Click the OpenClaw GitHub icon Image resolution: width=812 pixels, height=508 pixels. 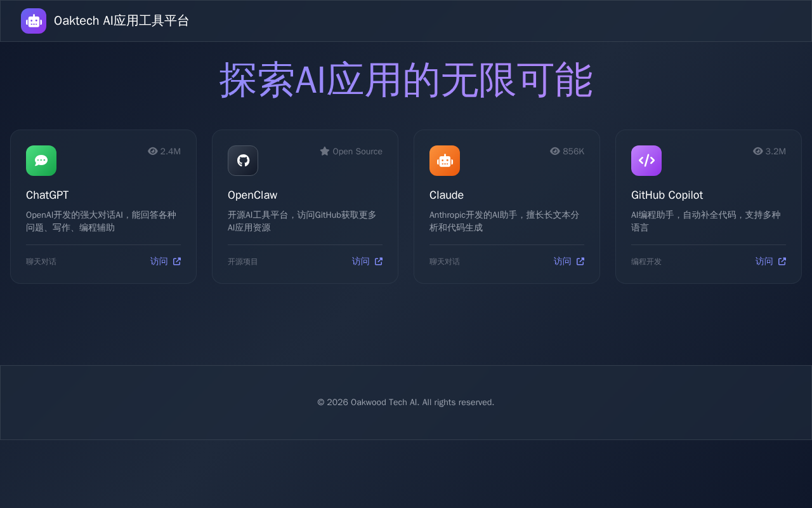pos(243,161)
